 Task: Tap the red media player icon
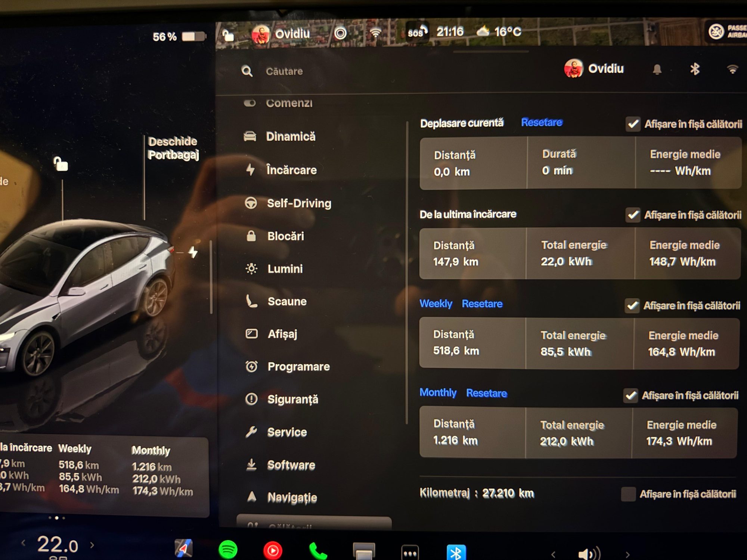pos(273,551)
